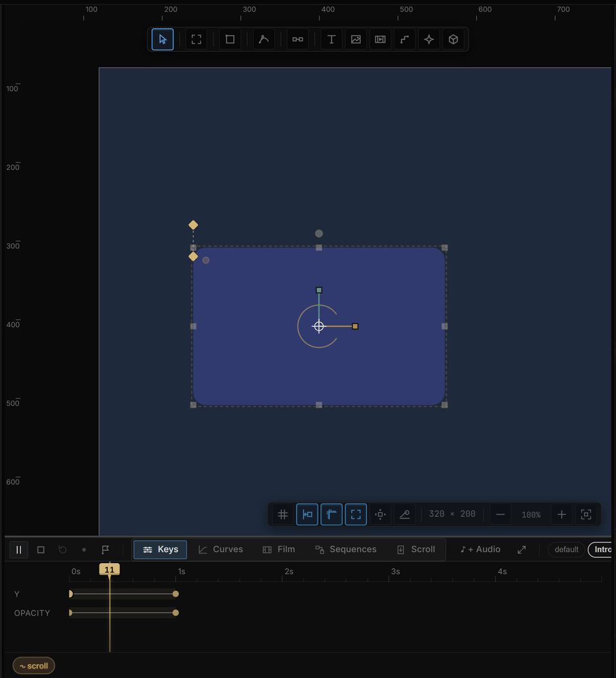
Task: Select the Y track end keyframe
Action: pos(176,594)
